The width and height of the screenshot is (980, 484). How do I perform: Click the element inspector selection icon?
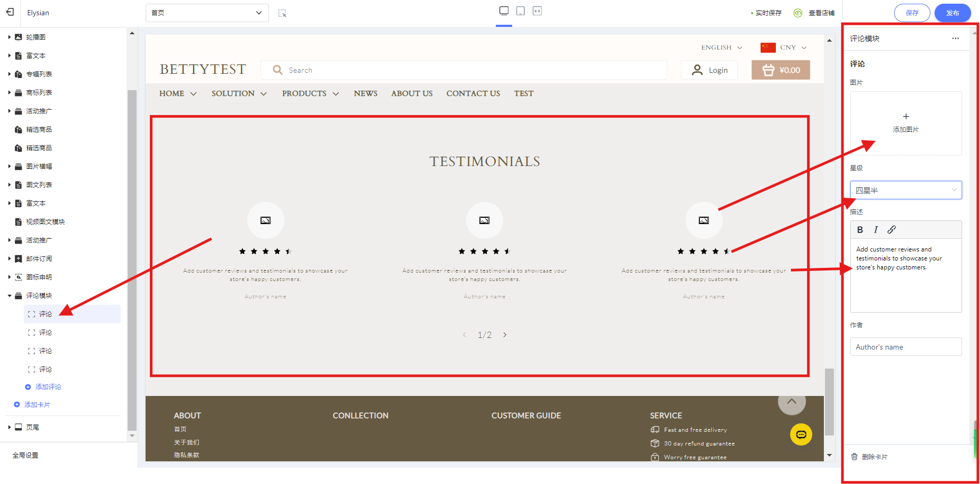pyautogui.click(x=282, y=13)
